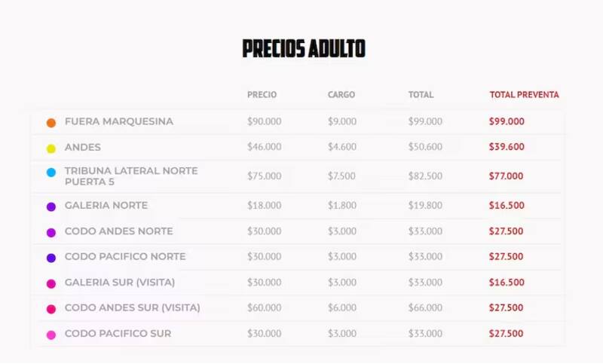Select the FUERA MARQUESINA row label
Viewport: 603px width, 364px height.
point(118,121)
